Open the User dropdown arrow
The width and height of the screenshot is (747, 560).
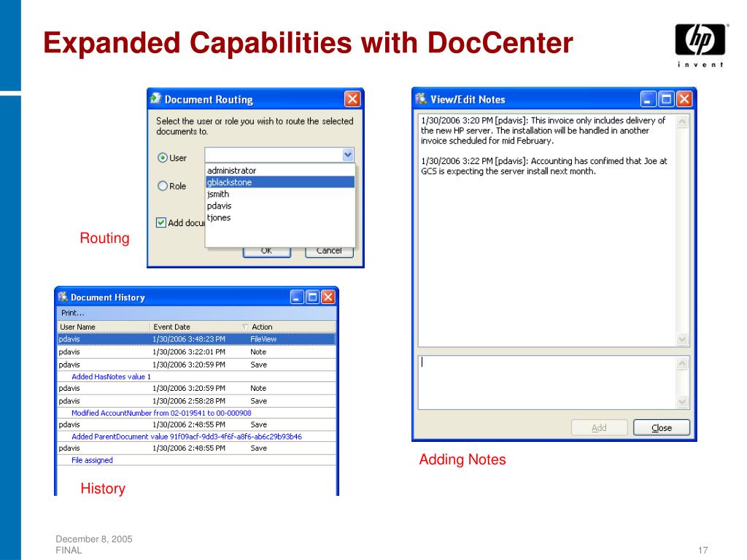[x=348, y=155]
